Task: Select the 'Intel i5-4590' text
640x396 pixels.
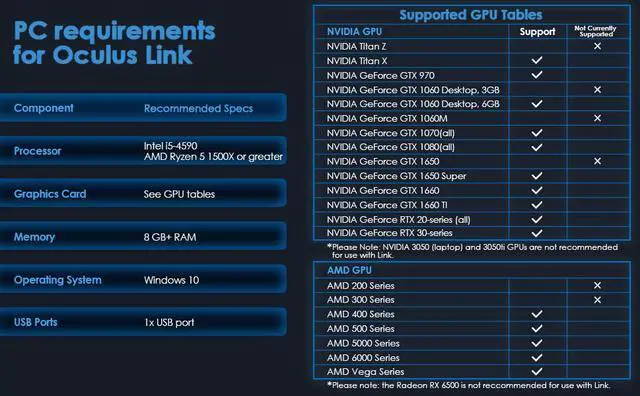Action: (x=171, y=146)
